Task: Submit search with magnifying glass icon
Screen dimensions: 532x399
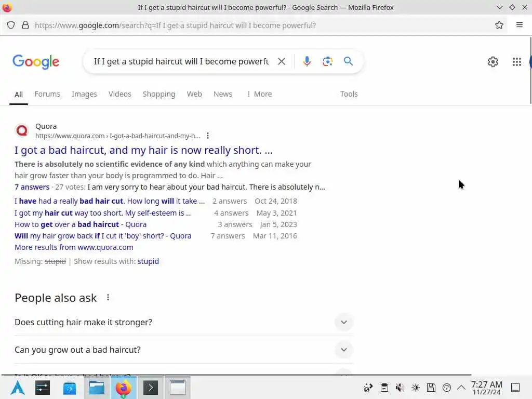Action: 348,61
